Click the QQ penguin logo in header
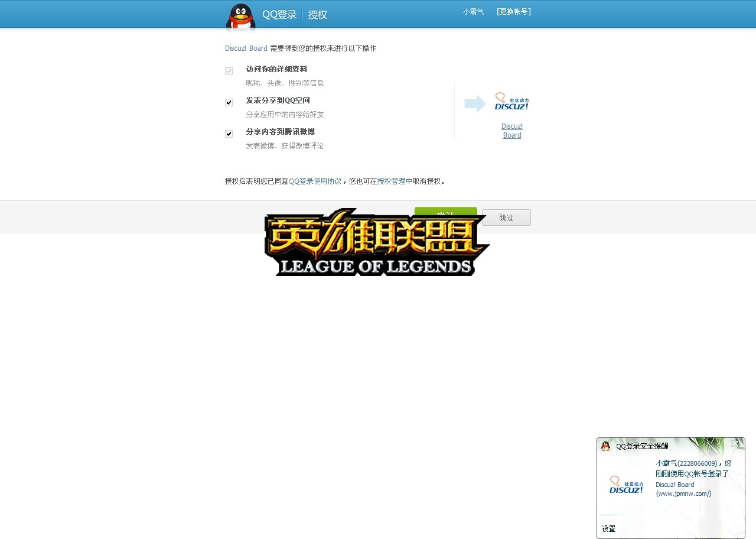Image resolution: width=756 pixels, height=539 pixels. [240, 17]
